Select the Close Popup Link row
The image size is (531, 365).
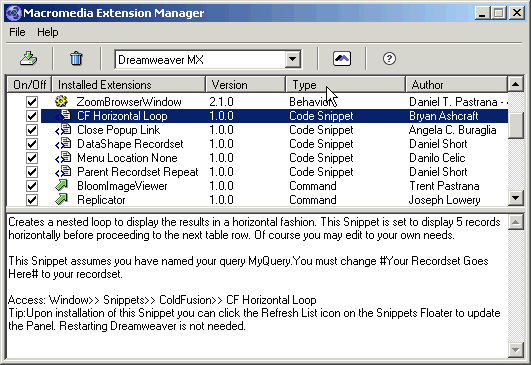257,130
